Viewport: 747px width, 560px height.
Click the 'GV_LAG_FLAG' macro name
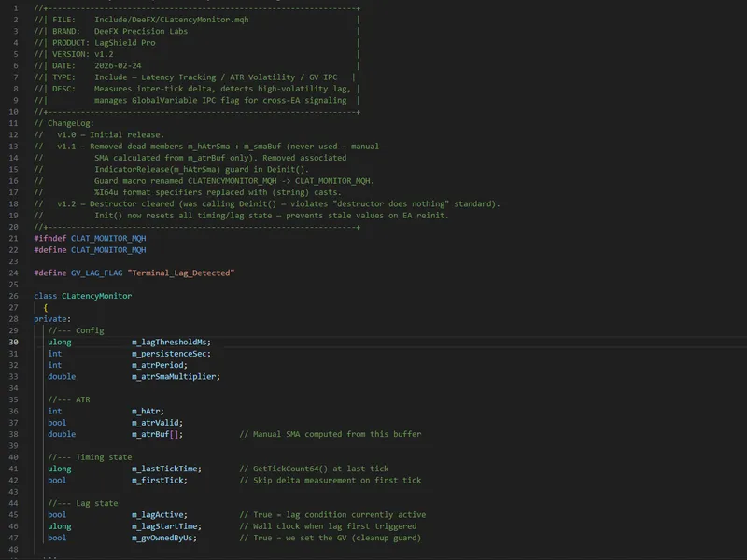tap(97, 273)
